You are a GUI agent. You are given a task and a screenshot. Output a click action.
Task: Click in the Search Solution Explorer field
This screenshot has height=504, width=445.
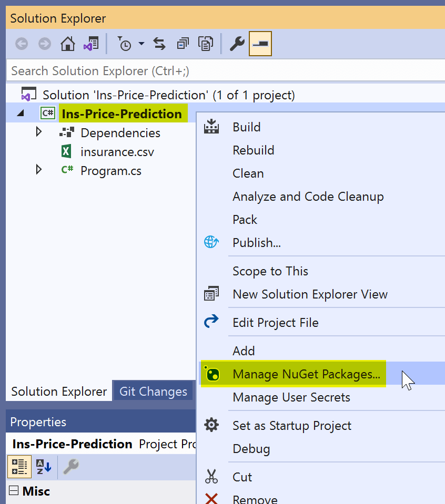[x=225, y=71]
